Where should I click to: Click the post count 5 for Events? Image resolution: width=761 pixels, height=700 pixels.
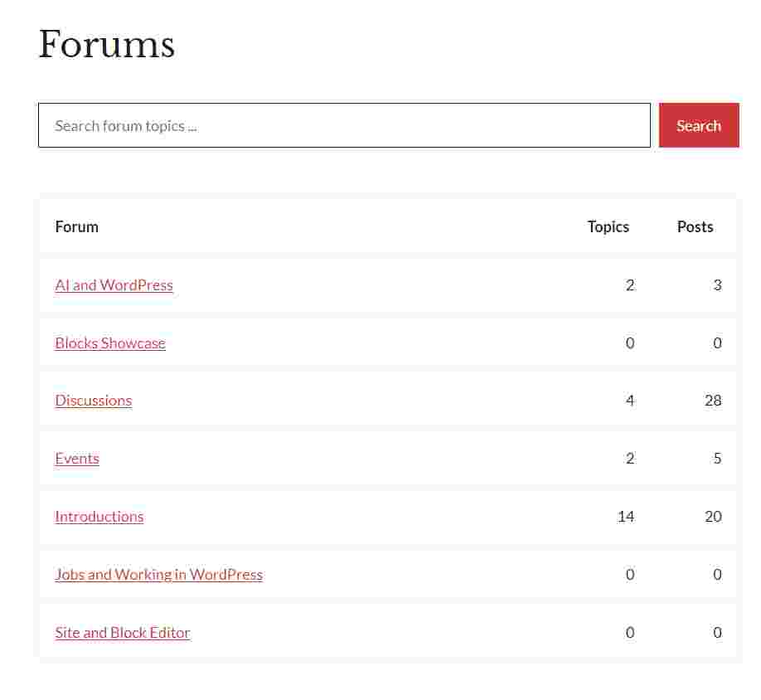[717, 459]
